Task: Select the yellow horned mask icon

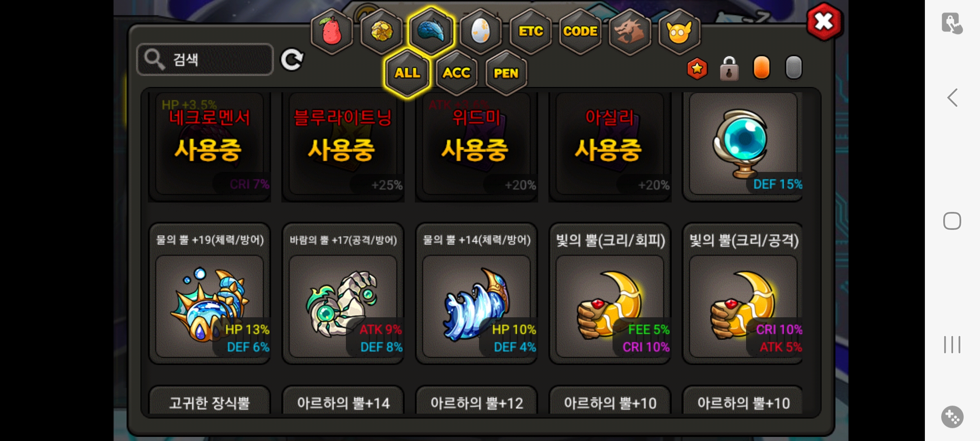Action: pos(679,31)
